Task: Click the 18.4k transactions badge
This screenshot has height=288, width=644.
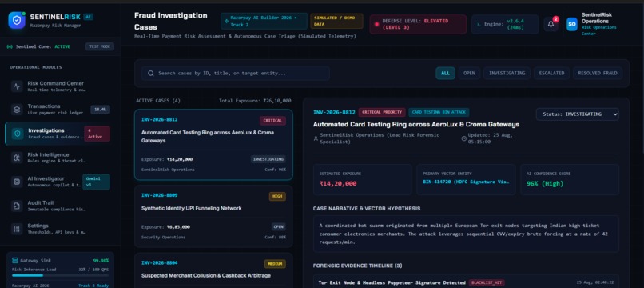Action: coord(100,110)
